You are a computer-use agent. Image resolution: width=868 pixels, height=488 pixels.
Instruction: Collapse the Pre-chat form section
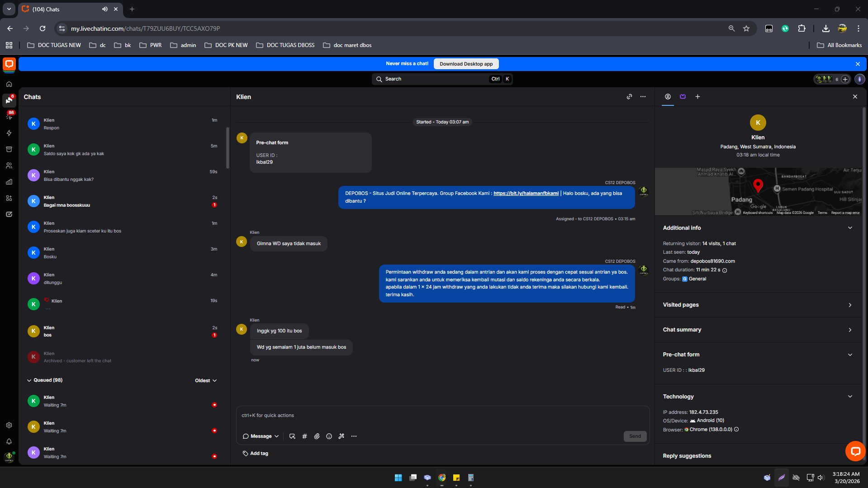point(850,355)
